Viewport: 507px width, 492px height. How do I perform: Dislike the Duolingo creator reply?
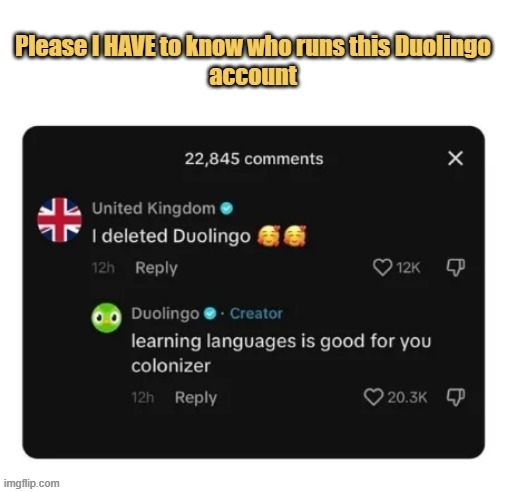[x=455, y=397]
